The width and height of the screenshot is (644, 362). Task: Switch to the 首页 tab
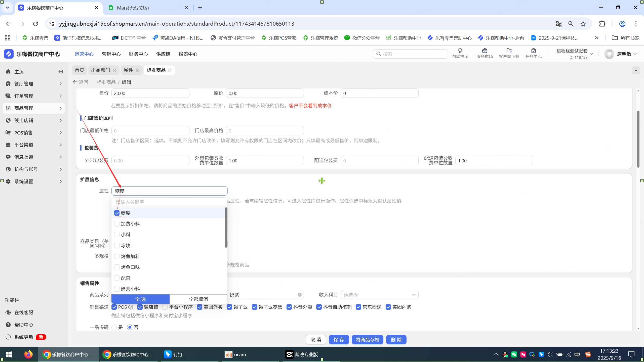click(79, 70)
